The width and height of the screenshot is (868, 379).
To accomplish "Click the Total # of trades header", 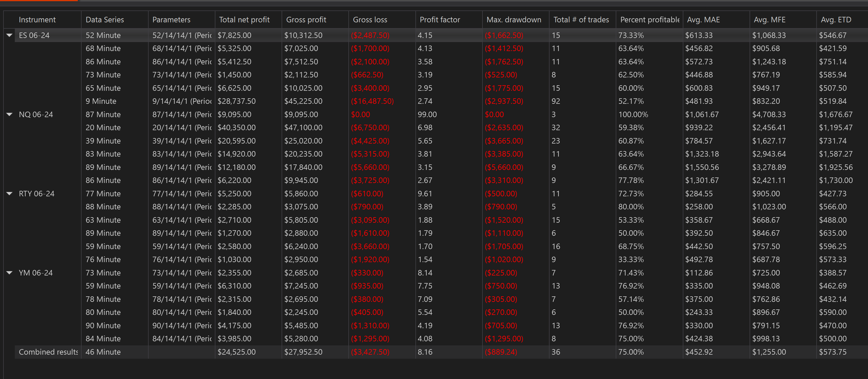I will 581,19.
